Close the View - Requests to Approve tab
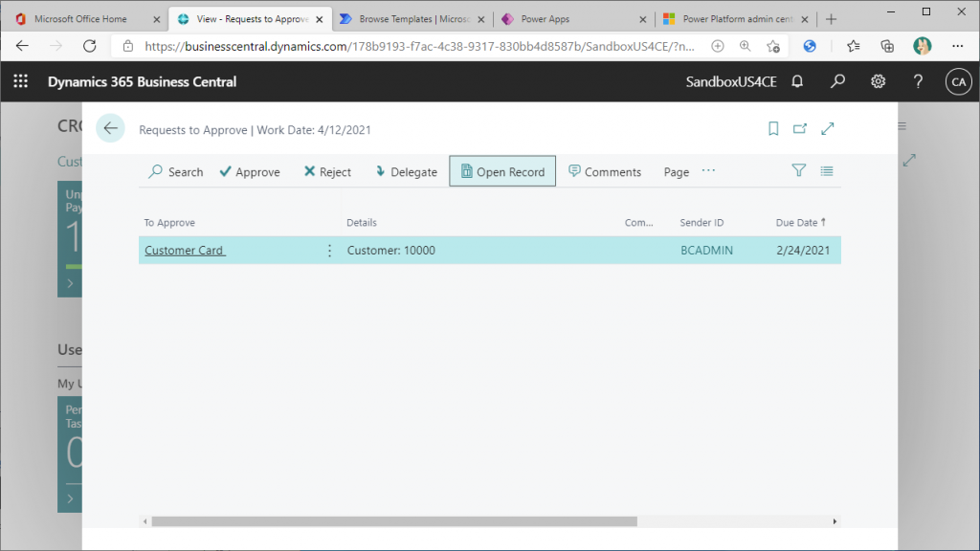Screen dimensions: 980x551 tap(320, 19)
